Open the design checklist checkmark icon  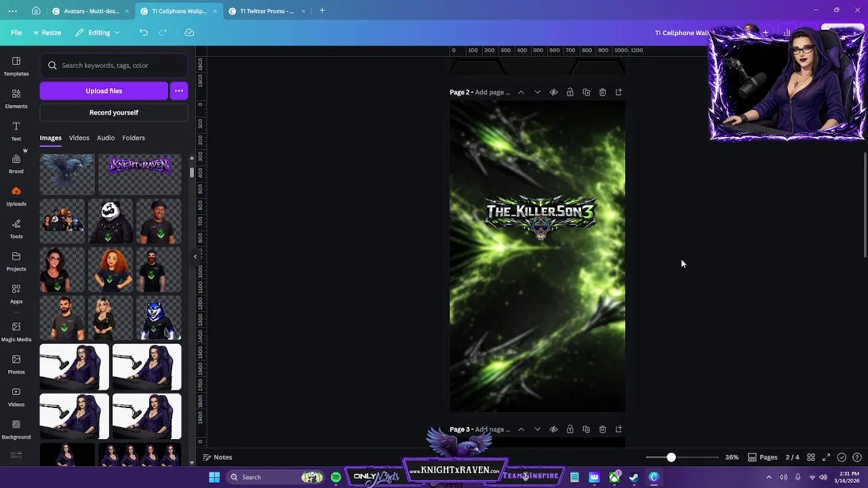pyautogui.click(x=842, y=457)
